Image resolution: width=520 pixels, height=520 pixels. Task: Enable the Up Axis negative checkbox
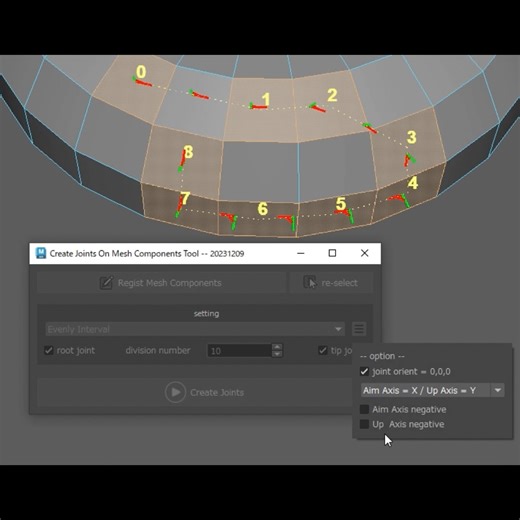coord(364,424)
